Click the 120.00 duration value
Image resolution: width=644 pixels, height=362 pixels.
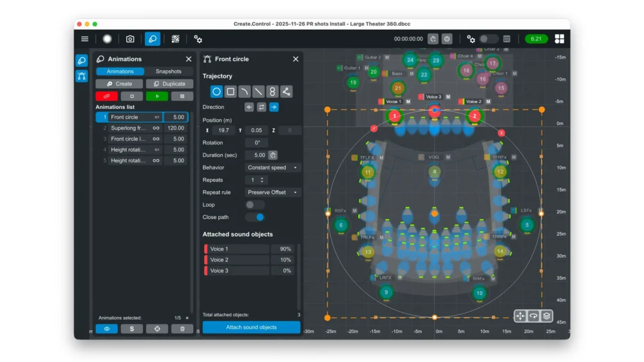[176, 128]
